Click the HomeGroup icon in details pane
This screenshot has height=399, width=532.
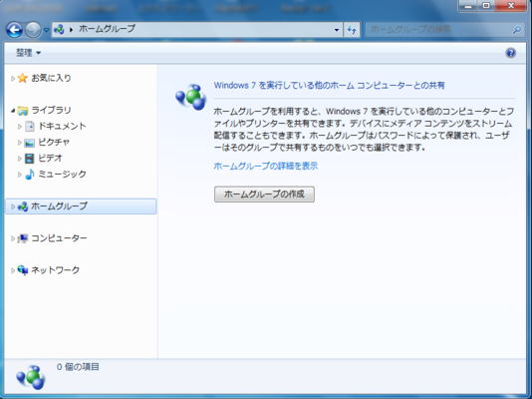31,377
